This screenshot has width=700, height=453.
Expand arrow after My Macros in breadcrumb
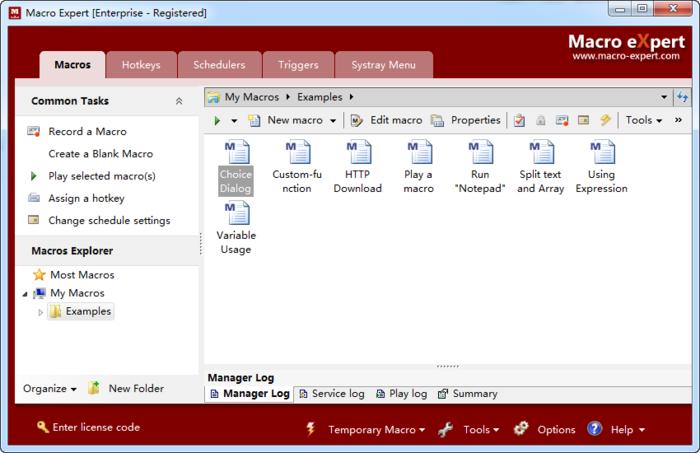(x=288, y=97)
